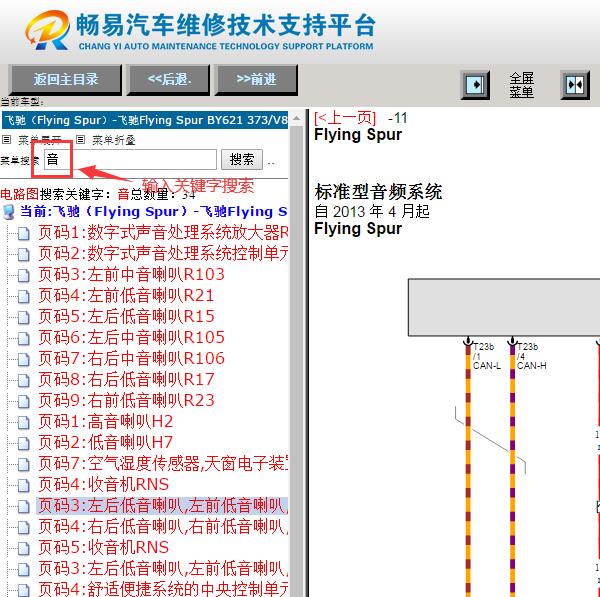Go forward with the >>前进 button

point(256,80)
